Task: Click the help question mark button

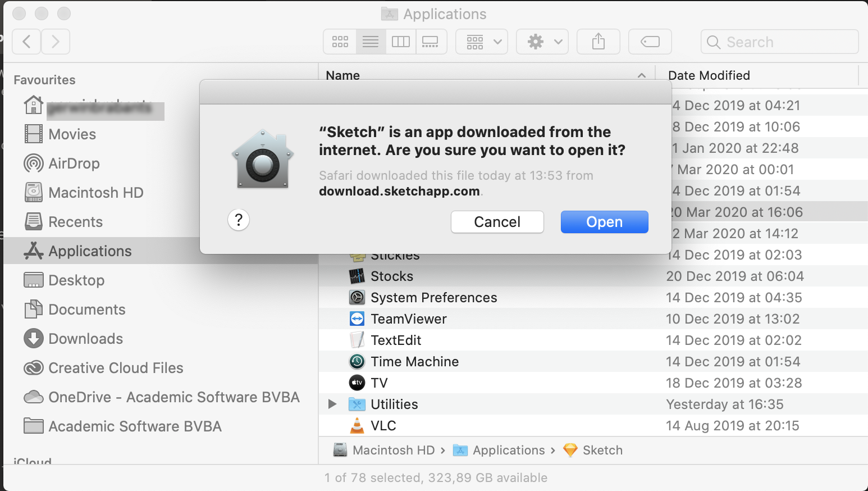Action: pyautogui.click(x=239, y=220)
